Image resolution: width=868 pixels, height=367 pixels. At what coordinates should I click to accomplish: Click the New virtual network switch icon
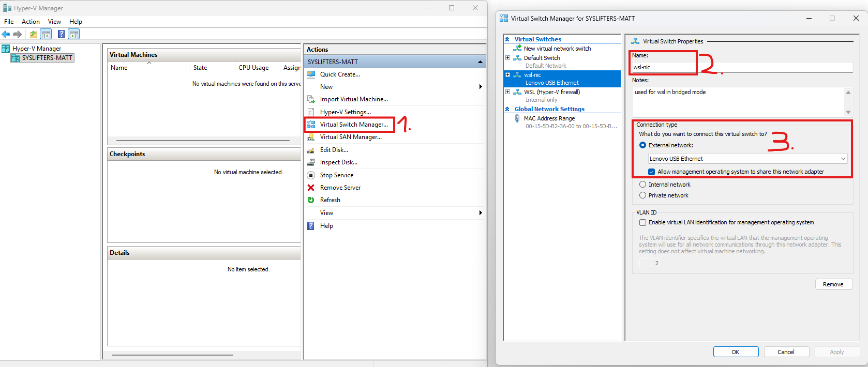click(517, 49)
